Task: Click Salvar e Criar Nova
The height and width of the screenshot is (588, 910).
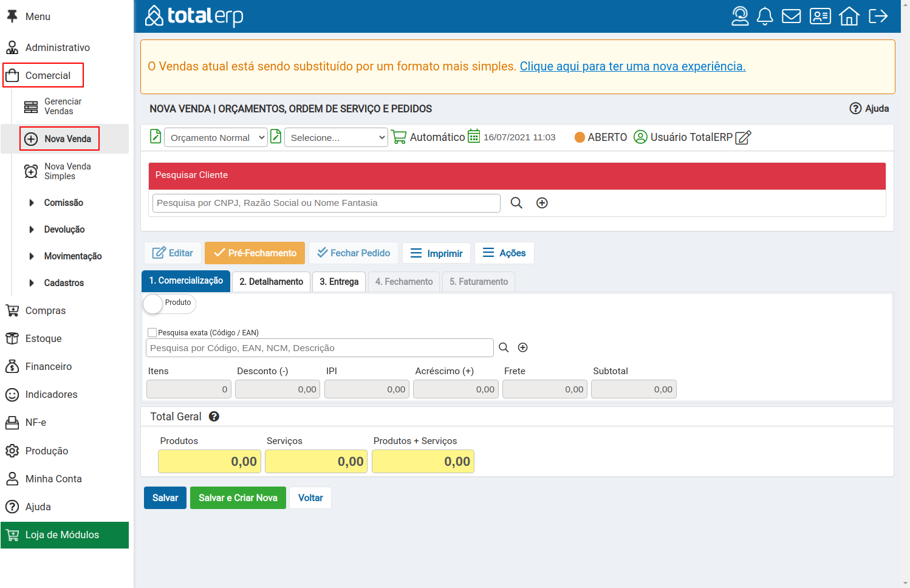Action: [x=238, y=497]
